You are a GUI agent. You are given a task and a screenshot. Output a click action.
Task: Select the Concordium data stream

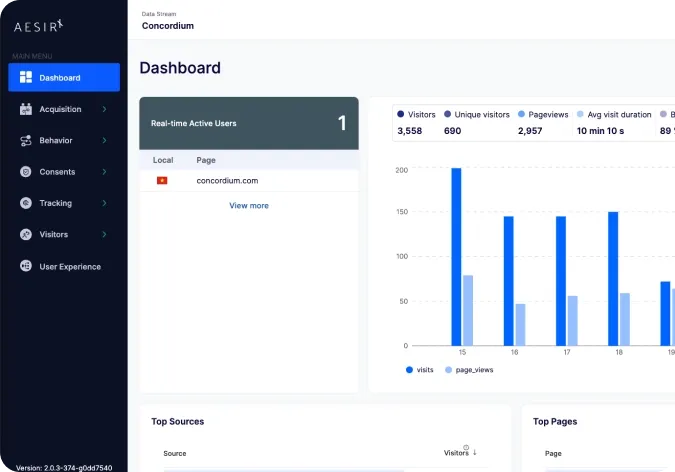click(168, 26)
